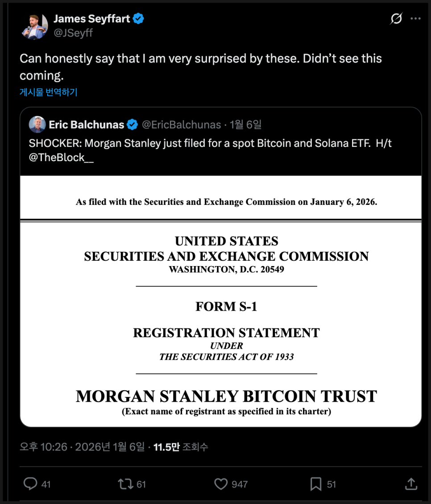Open the @JSeyff handle link
This screenshot has width=431, height=504.
[x=73, y=33]
